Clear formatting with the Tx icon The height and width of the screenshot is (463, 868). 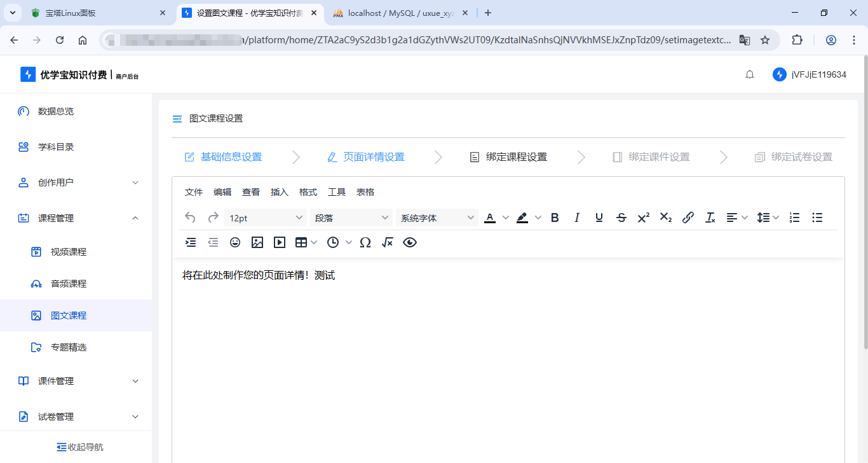[710, 217]
